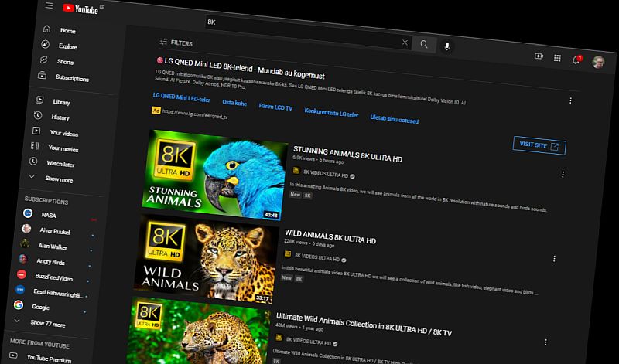This screenshot has width=619, height=364.
Task: Open the YouTube apps grid
Action: pyautogui.click(x=557, y=59)
